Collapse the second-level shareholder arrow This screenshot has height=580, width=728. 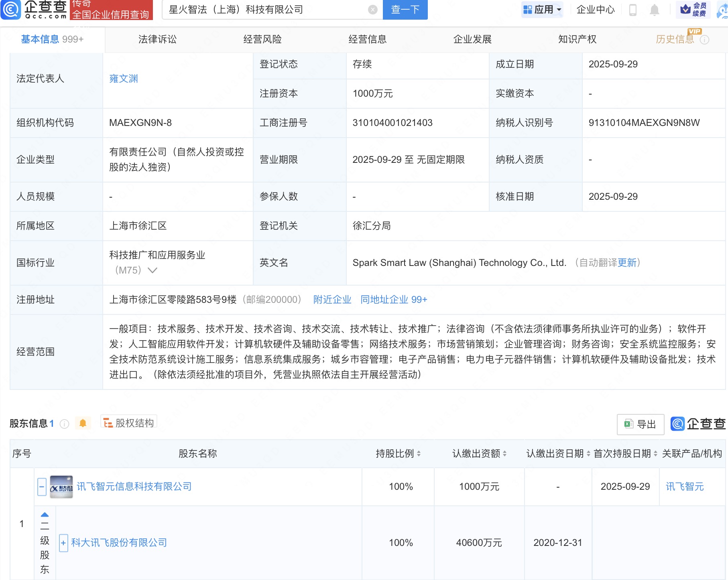click(45, 515)
